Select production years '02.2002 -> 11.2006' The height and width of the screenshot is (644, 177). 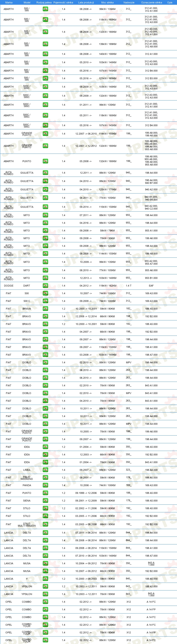(86, 508)
